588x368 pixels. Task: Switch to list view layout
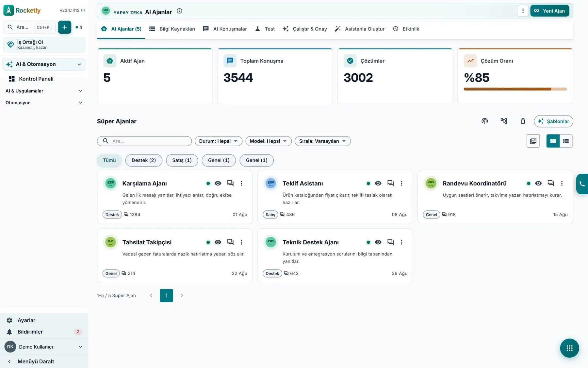566,141
